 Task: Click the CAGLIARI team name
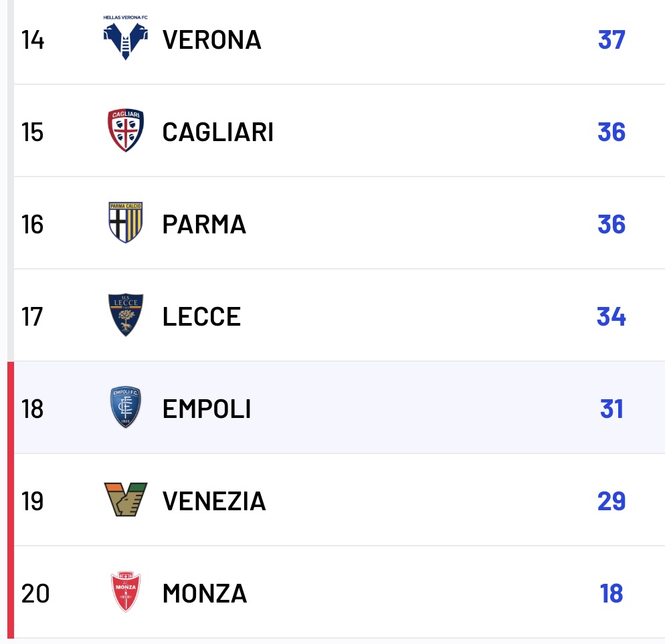click(217, 132)
